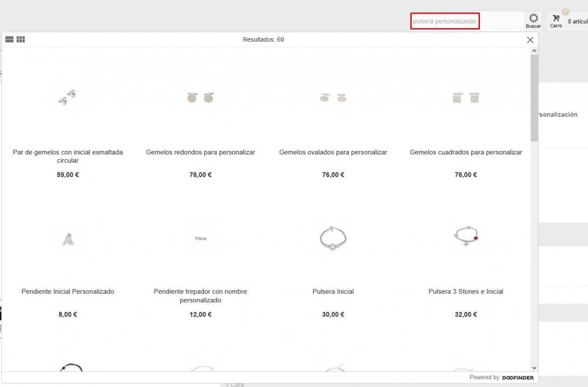
Task: Close the search results overlay
Action: [x=529, y=39]
